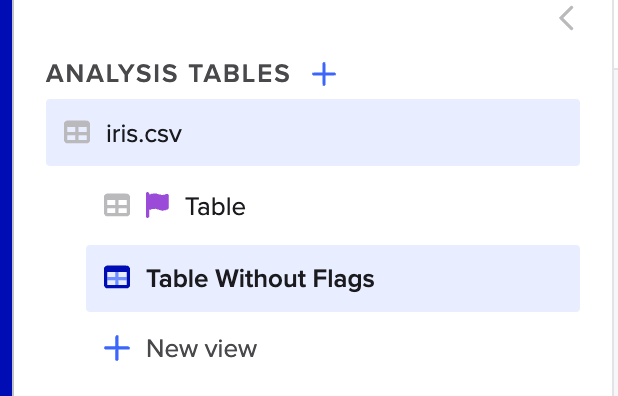This screenshot has width=618, height=396.
Task: Open the view named Table
Action: [215, 206]
